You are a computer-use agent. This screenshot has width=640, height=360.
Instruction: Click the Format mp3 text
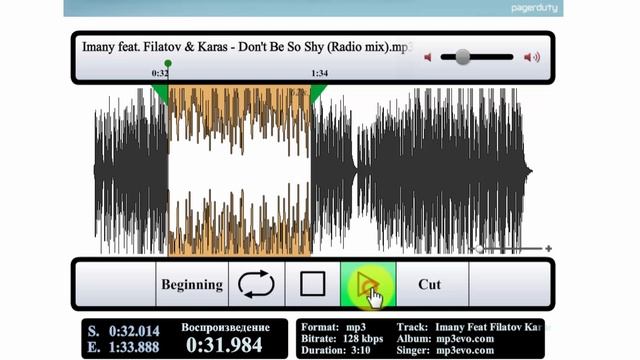click(x=333, y=327)
